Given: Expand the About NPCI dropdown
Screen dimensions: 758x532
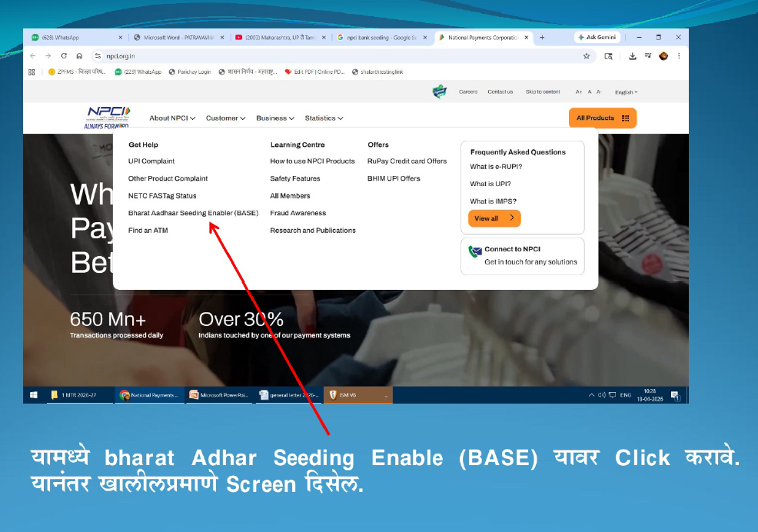Looking at the screenshot, I should [172, 118].
